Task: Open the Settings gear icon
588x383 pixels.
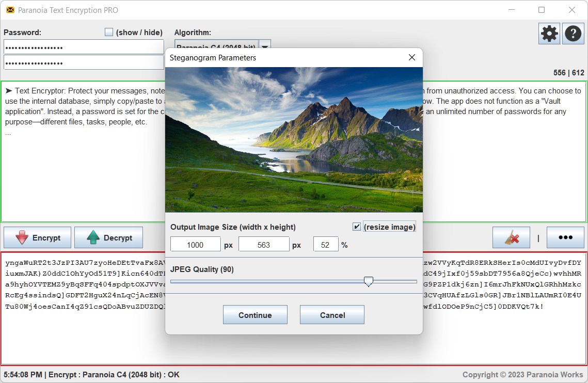Action: point(548,33)
